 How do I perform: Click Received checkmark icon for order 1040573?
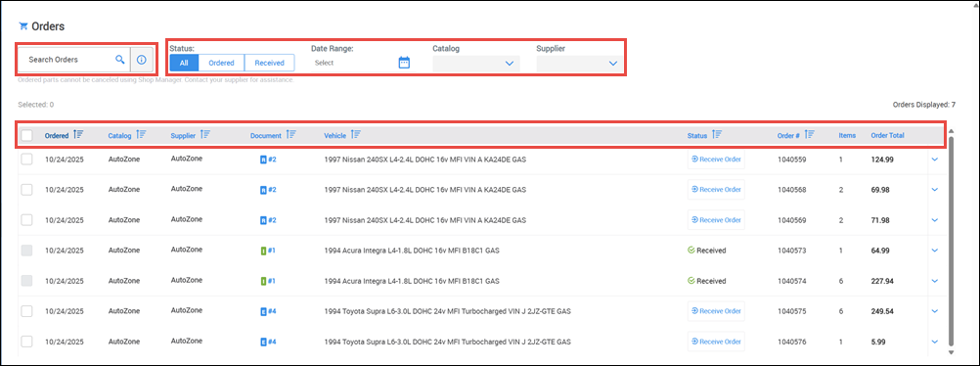click(x=691, y=251)
